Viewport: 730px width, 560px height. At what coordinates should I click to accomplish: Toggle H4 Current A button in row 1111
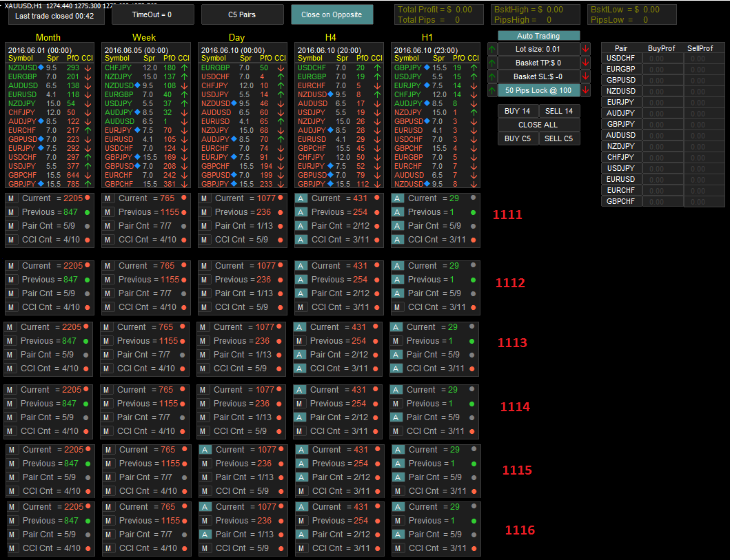(301, 198)
